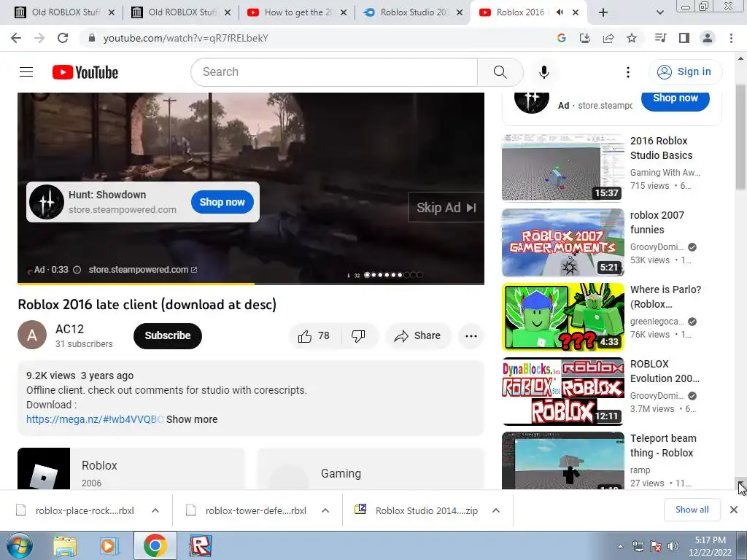Image resolution: width=747 pixels, height=560 pixels.
Task: Open roblox 2007 funnies thumbnail
Action: (562, 242)
